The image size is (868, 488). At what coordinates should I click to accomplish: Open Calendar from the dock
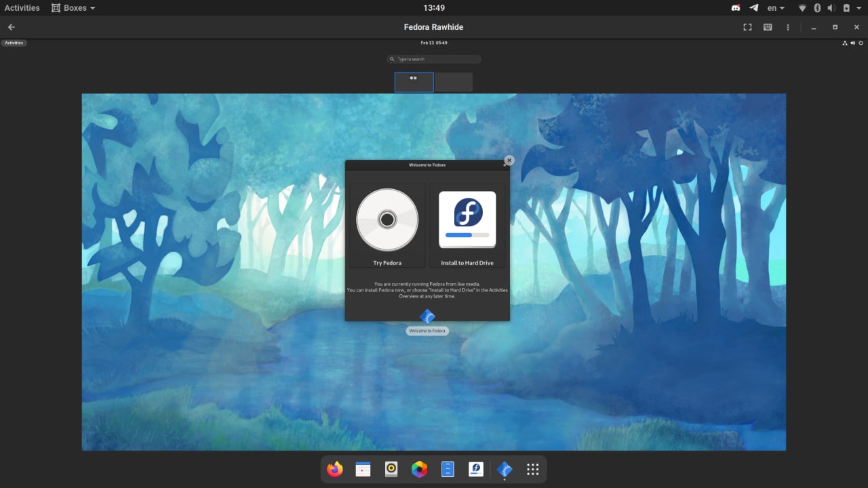[363, 469]
